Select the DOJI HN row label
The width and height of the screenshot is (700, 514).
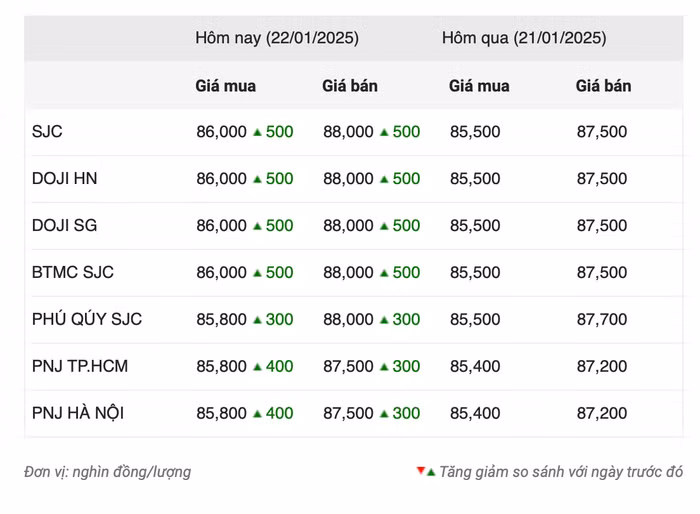tap(64, 179)
